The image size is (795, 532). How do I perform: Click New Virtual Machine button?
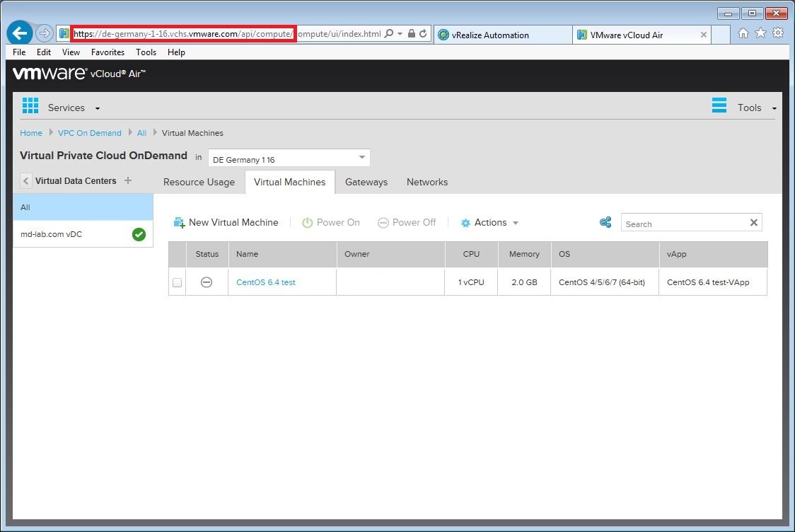coord(226,223)
